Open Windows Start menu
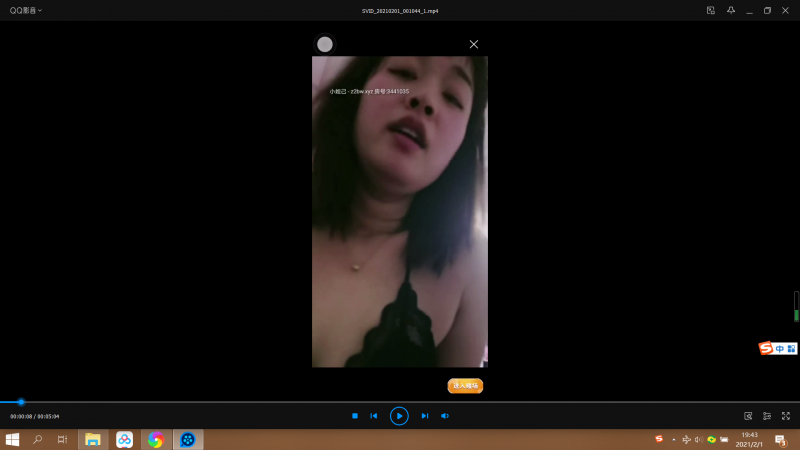 point(13,439)
